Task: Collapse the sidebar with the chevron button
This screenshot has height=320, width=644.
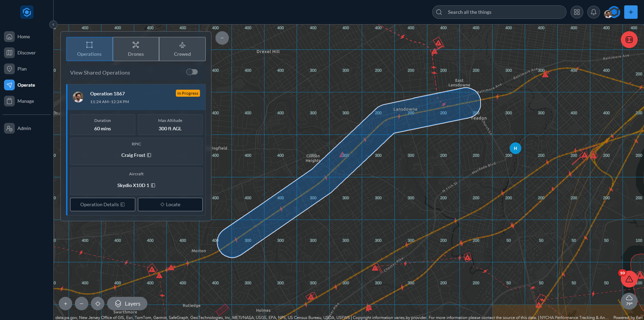Action: [x=53, y=25]
